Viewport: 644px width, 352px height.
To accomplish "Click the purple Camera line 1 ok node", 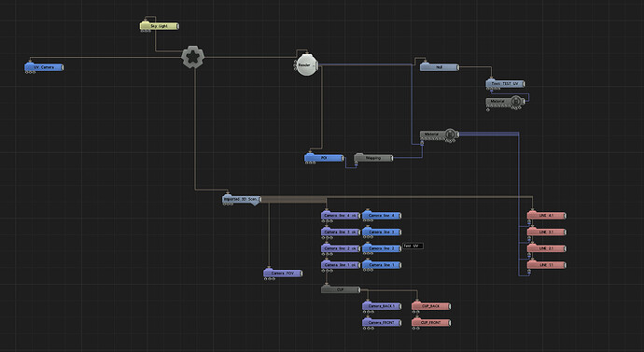I will pos(341,265).
